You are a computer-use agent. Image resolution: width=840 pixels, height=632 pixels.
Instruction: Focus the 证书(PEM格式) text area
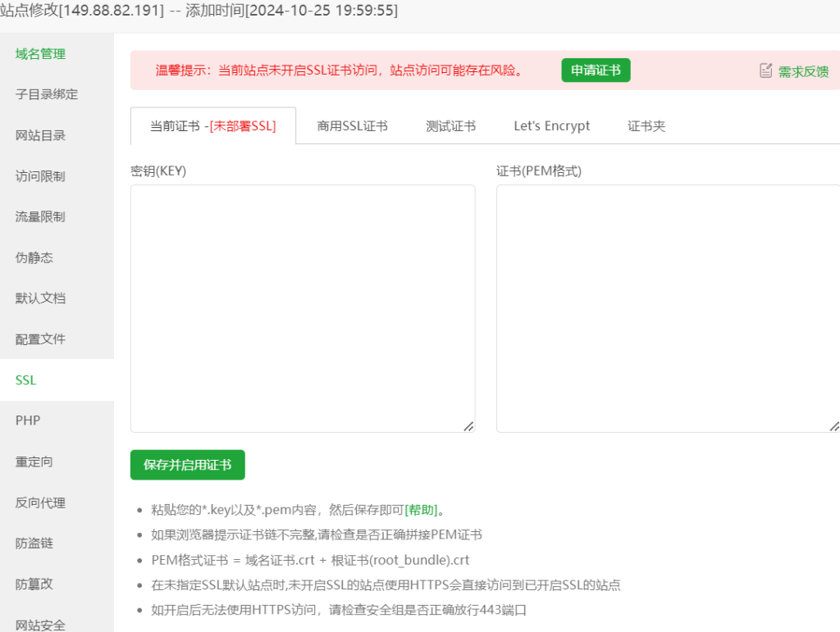[x=666, y=307]
